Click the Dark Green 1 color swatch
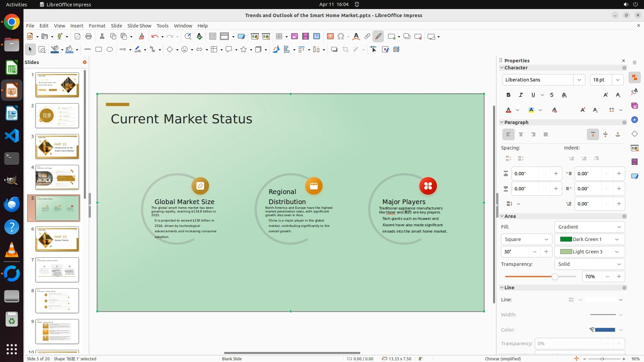The height and width of the screenshot is (362, 644). coord(566,239)
